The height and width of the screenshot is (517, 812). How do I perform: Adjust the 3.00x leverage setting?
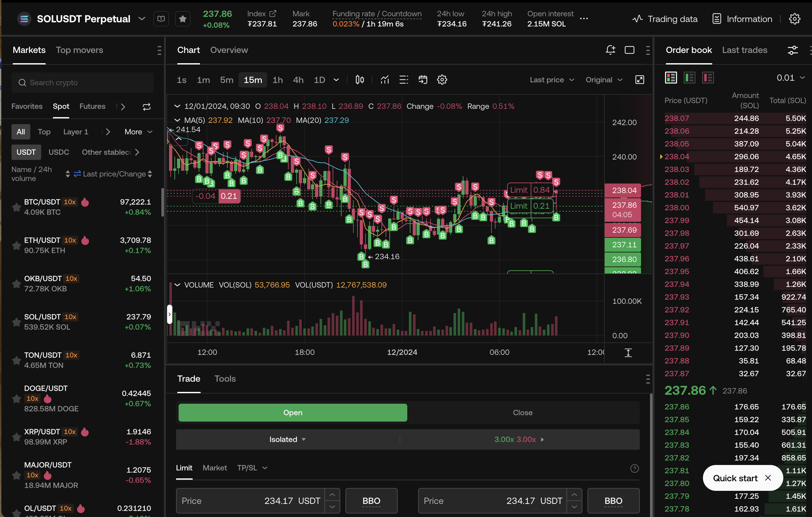(519, 439)
